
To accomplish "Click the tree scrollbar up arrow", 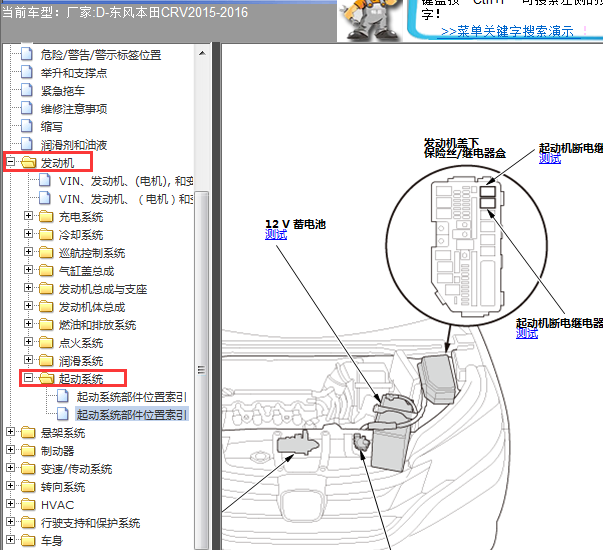I will pyautogui.click(x=203, y=53).
